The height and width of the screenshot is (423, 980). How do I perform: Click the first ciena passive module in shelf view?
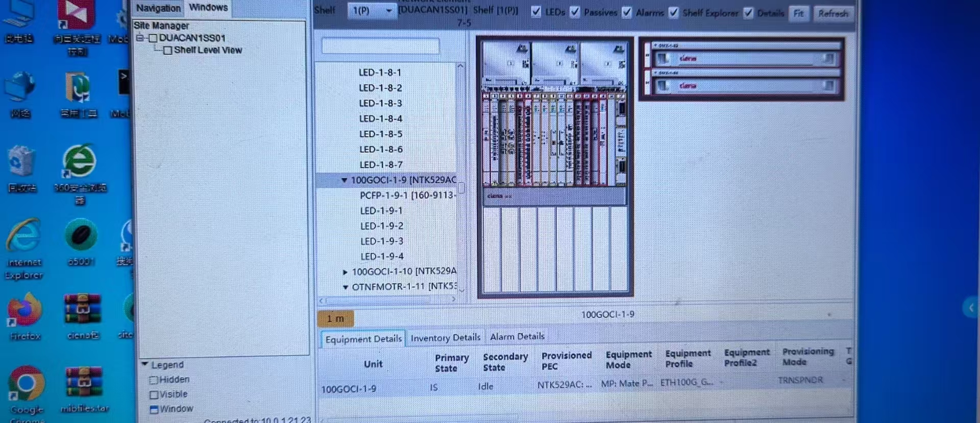[746, 59]
